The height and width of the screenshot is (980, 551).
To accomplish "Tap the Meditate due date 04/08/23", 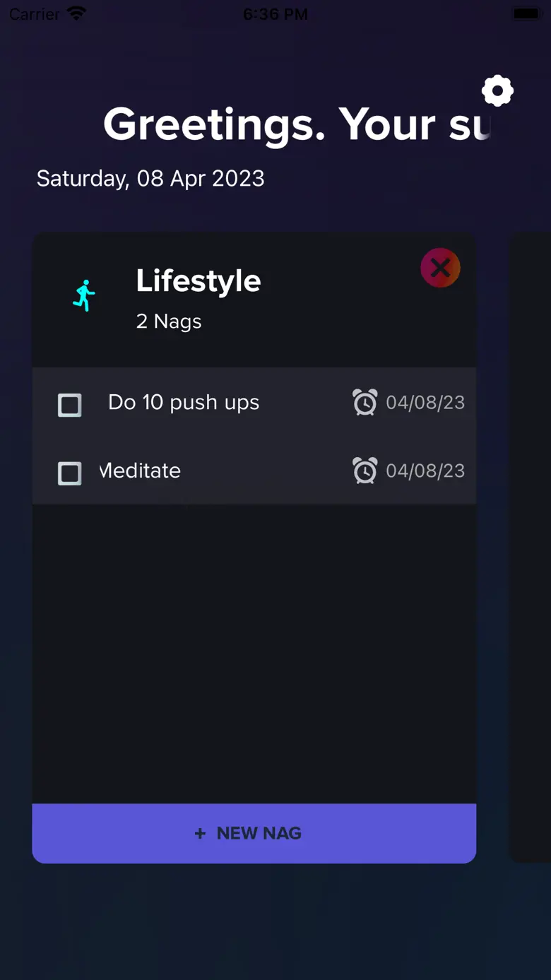I will tap(425, 471).
